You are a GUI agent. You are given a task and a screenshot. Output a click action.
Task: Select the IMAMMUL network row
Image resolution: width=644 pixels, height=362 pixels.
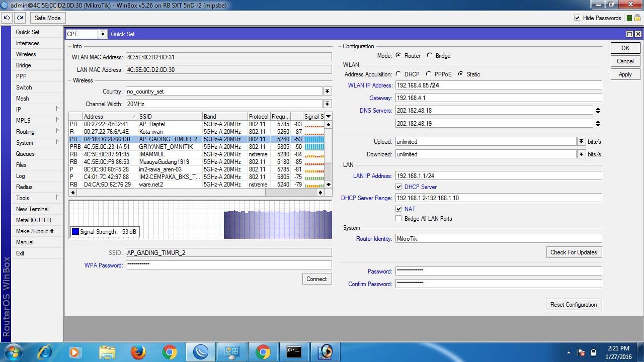coord(196,154)
